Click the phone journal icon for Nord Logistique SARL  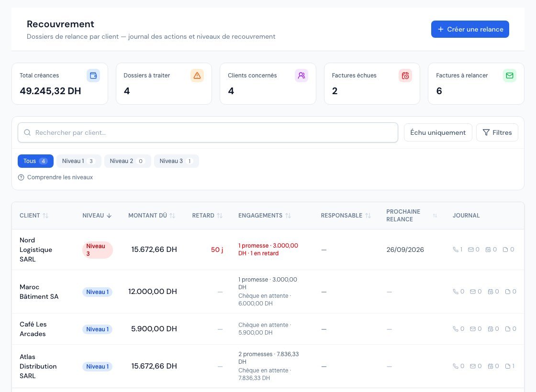tap(456, 250)
